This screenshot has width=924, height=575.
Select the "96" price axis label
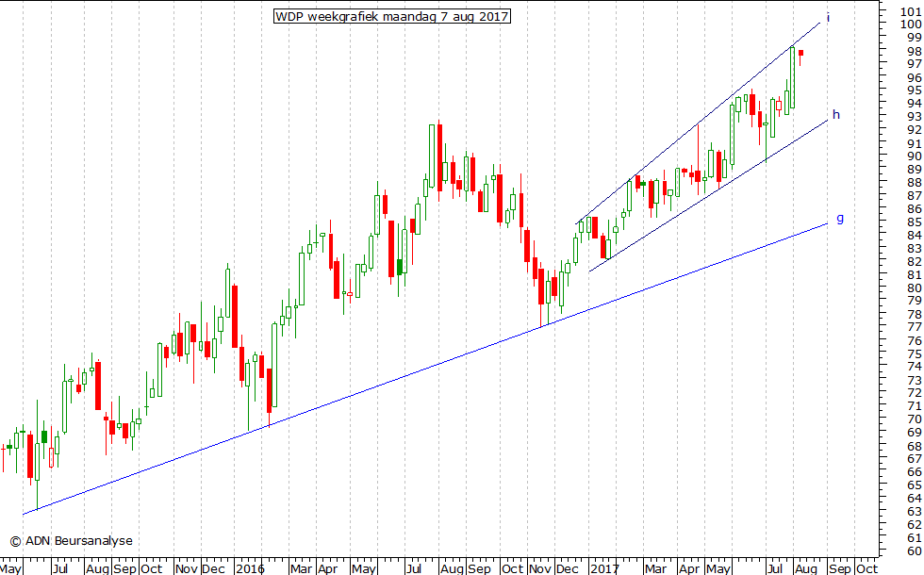(915, 77)
